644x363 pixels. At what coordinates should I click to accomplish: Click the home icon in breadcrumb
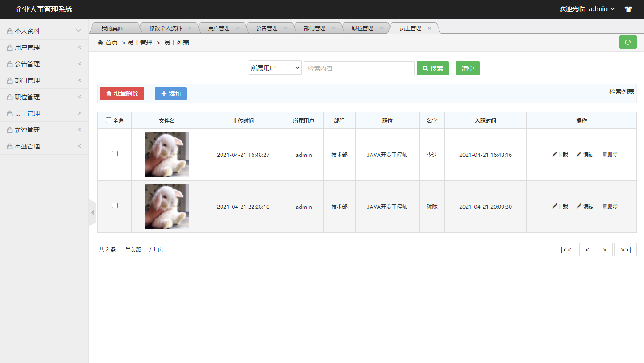tap(100, 43)
